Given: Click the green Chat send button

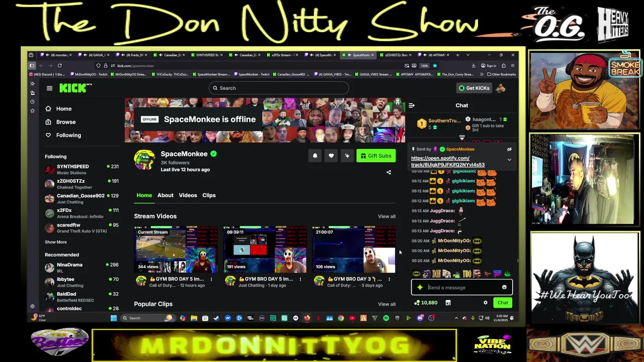Looking at the screenshot, I should click(503, 303).
